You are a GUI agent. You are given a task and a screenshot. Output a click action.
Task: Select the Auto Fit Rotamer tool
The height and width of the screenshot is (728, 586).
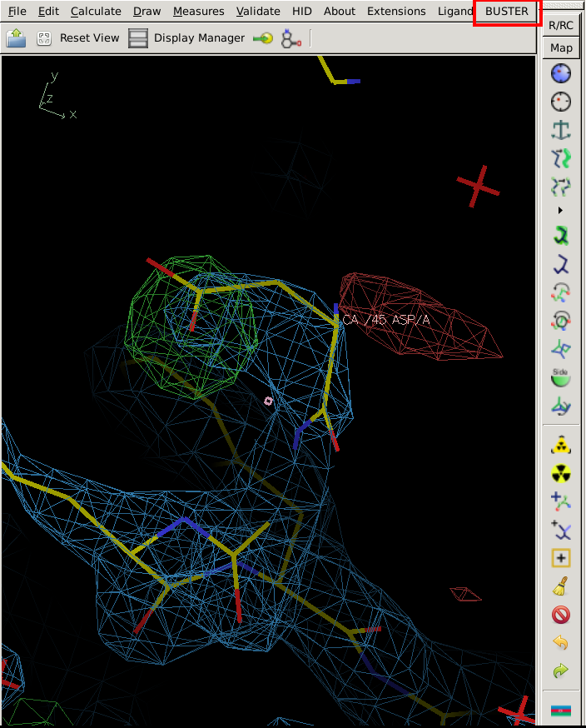561,236
